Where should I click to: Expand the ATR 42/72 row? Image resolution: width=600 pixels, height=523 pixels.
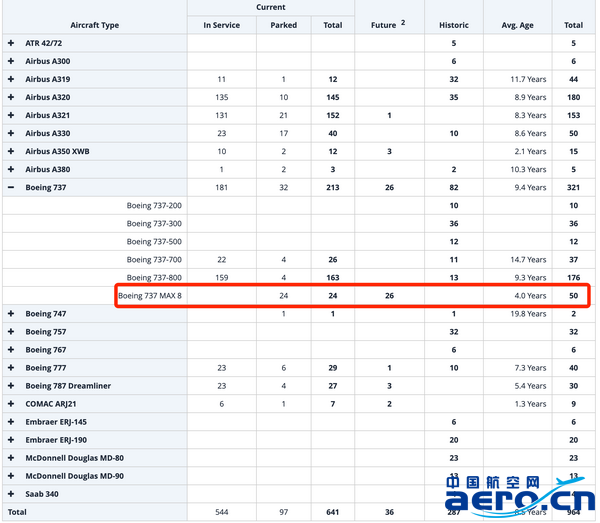point(11,43)
